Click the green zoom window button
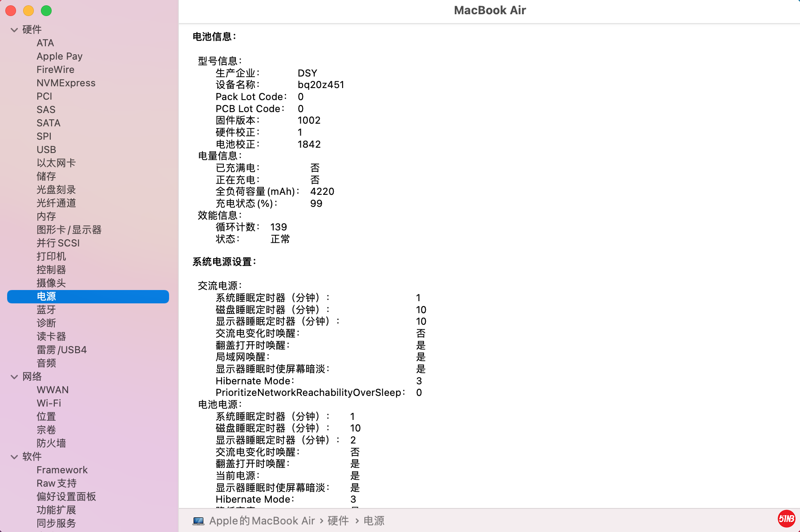 46,11
